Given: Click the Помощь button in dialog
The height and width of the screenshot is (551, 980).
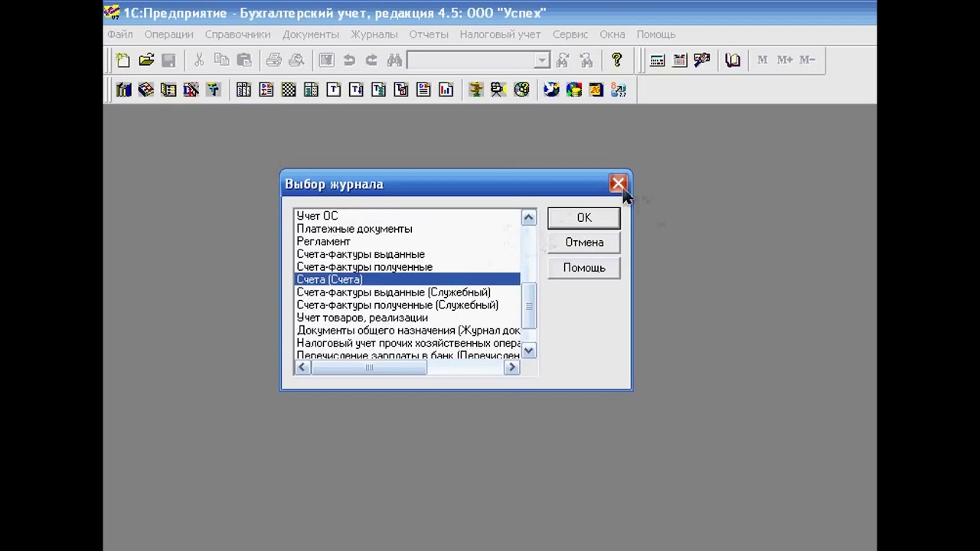Looking at the screenshot, I should [584, 268].
